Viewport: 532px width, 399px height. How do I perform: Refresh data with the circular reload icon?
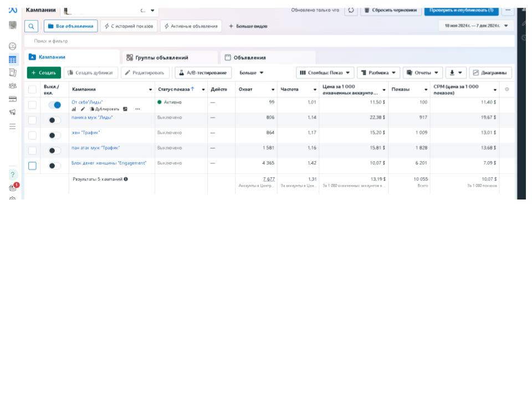pyautogui.click(x=351, y=10)
